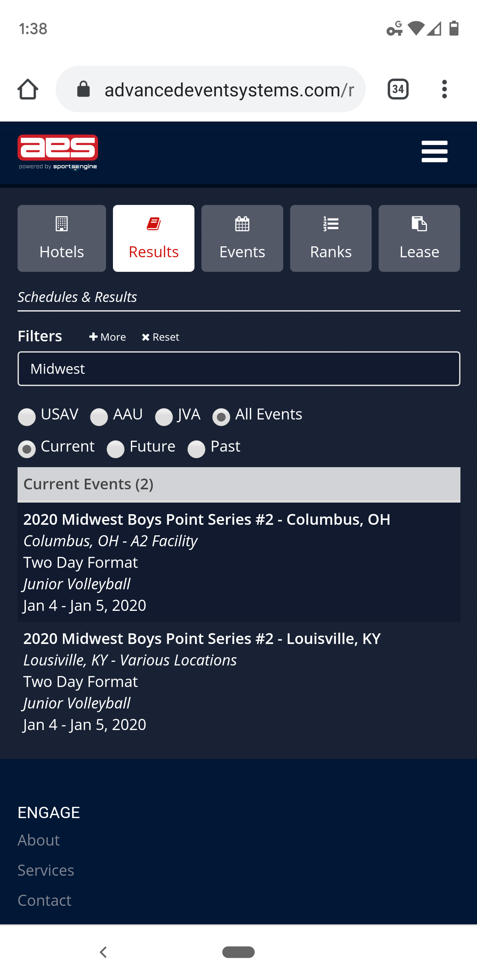Screen dimensions: 477x980
Task: Switch to the Ranks tab
Action: 331,238
